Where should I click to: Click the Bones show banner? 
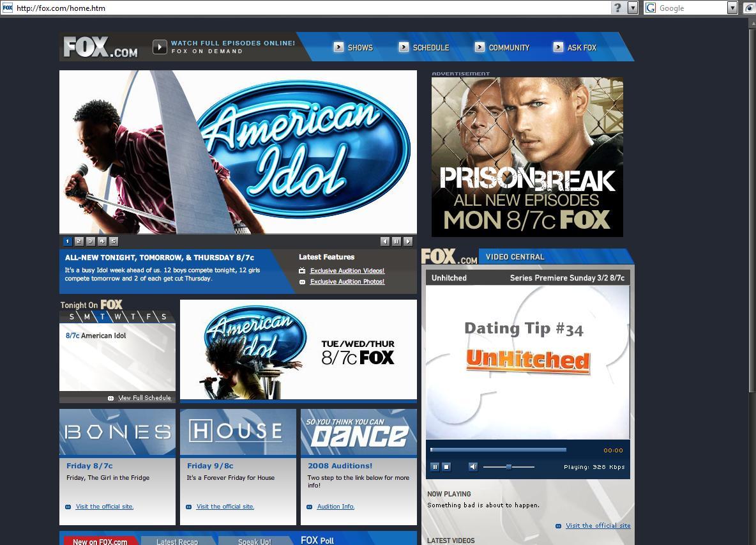tap(117, 432)
